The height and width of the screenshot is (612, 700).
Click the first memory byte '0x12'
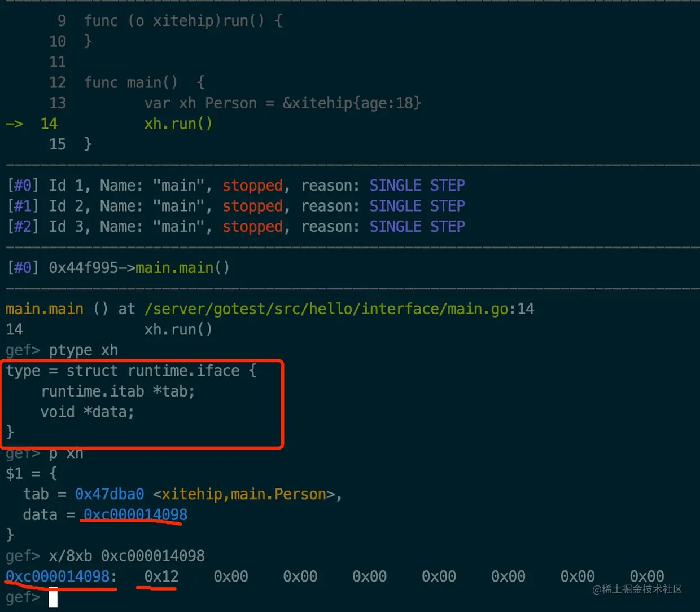pos(161,576)
